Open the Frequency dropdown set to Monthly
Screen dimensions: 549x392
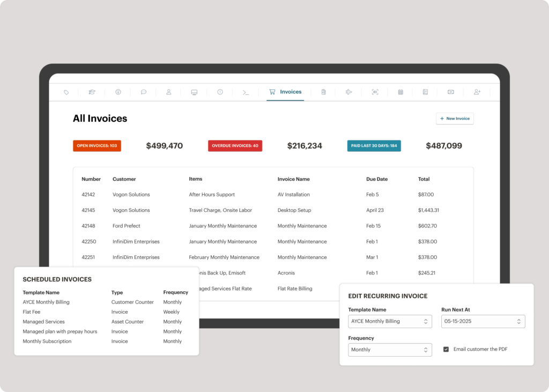coord(390,349)
